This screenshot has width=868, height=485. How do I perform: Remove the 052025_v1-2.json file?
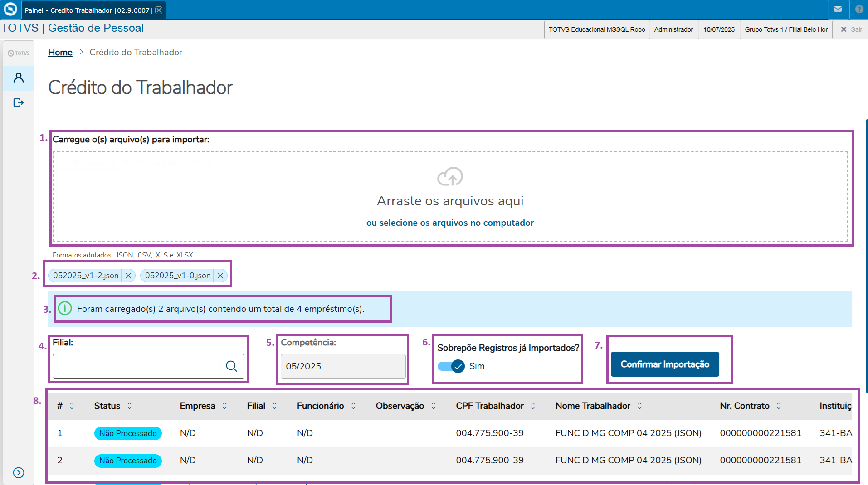(128, 276)
